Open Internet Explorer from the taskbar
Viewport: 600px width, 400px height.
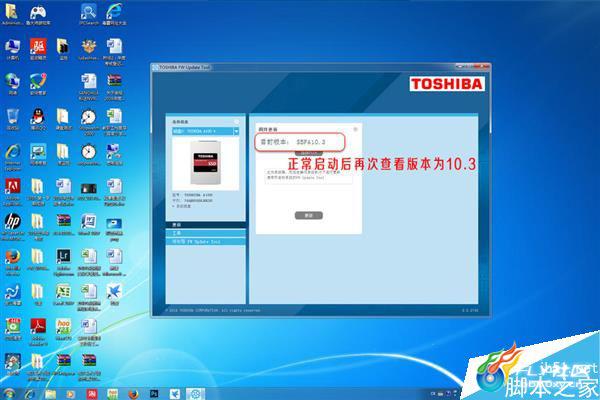[29, 394]
